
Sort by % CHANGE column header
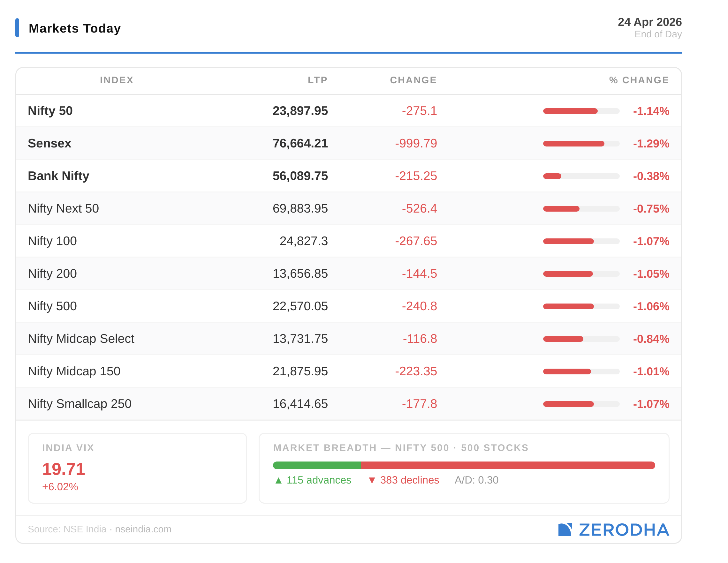[639, 80]
